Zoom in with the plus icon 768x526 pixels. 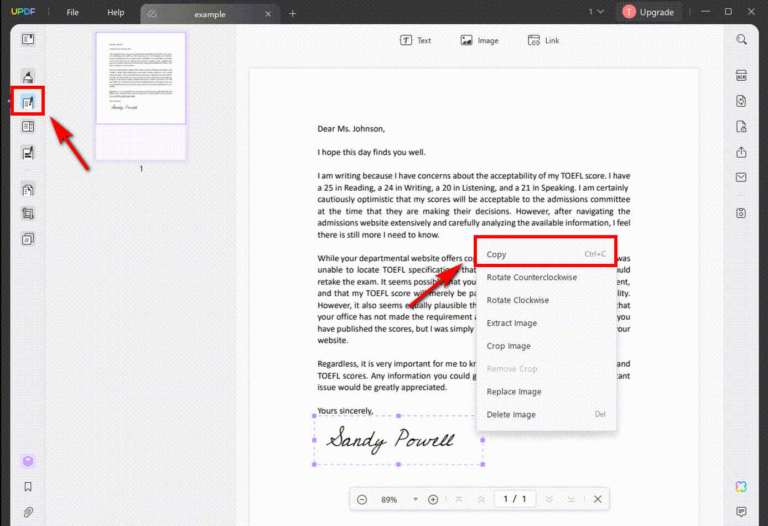[x=433, y=500]
